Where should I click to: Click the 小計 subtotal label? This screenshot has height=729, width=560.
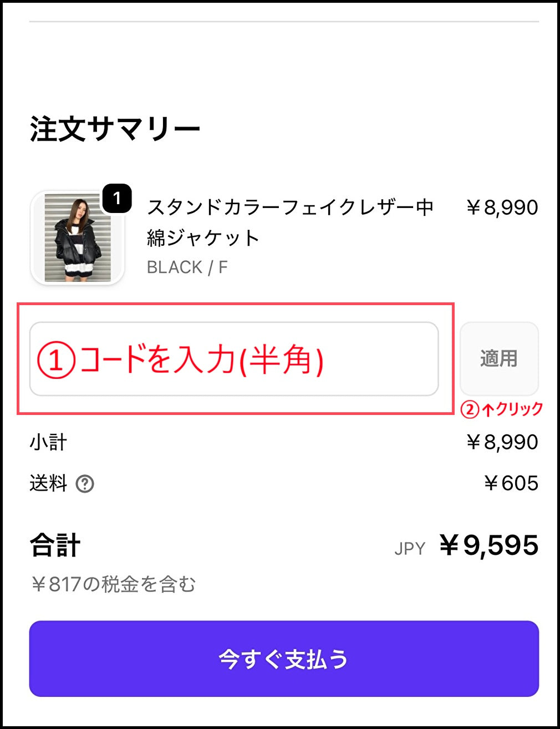click(48, 442)
